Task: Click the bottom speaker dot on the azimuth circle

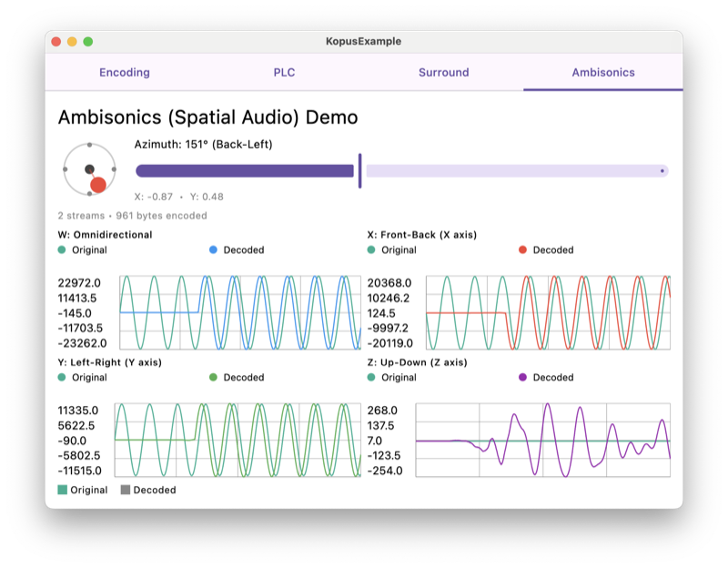Action: pos(89,193)
